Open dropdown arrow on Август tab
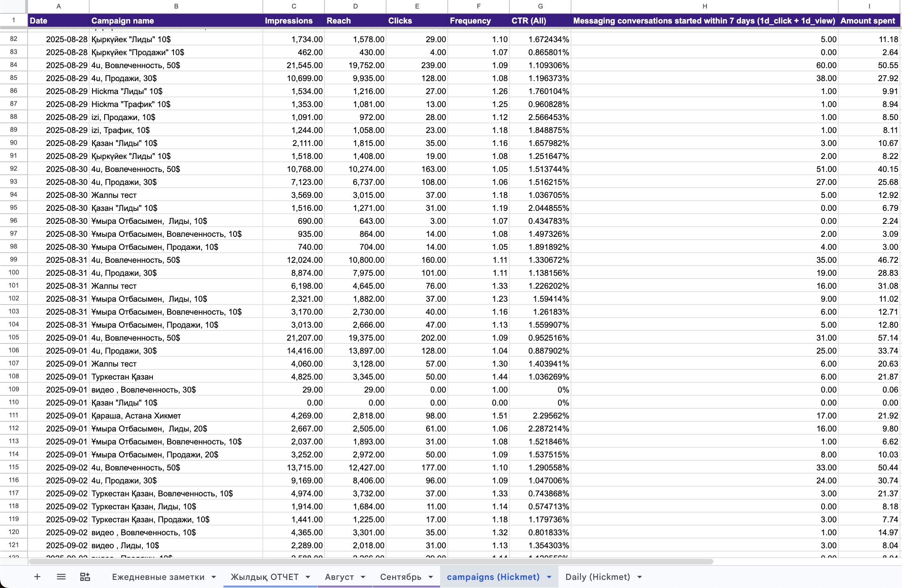902x588 pixels. click(363, 577)
